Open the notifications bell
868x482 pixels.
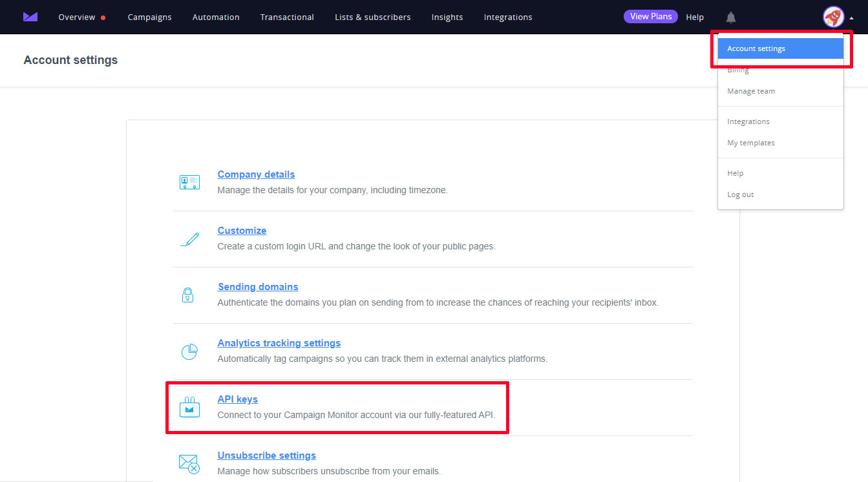coord(730,17)
